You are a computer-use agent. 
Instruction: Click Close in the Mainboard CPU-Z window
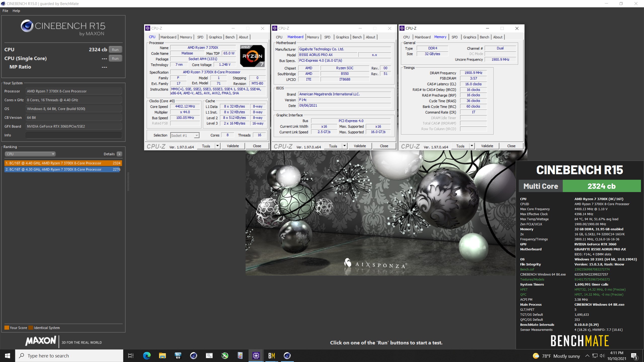click(x=384, y=146)
